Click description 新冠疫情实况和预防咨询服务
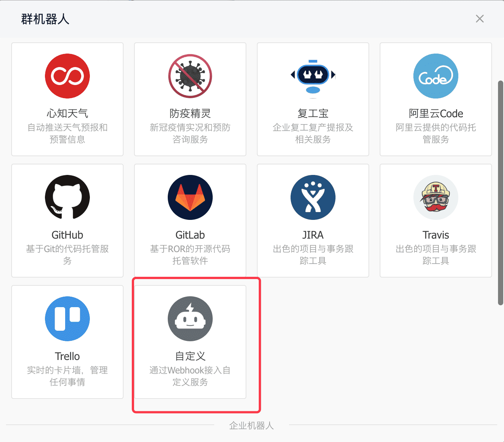 [x=190, y=133]
